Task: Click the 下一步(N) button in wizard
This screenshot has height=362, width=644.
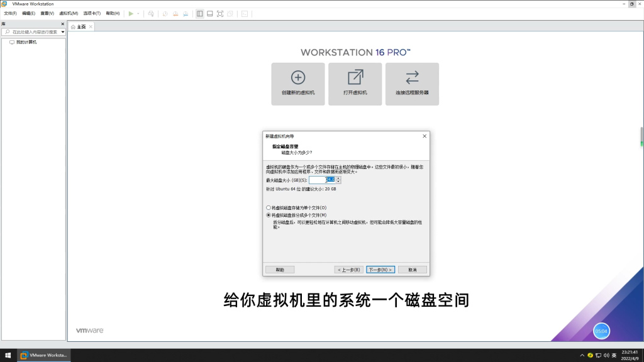Action: [380, 270]
